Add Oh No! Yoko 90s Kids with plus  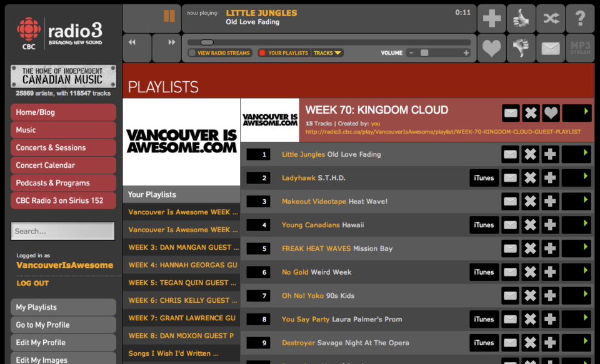550,295
